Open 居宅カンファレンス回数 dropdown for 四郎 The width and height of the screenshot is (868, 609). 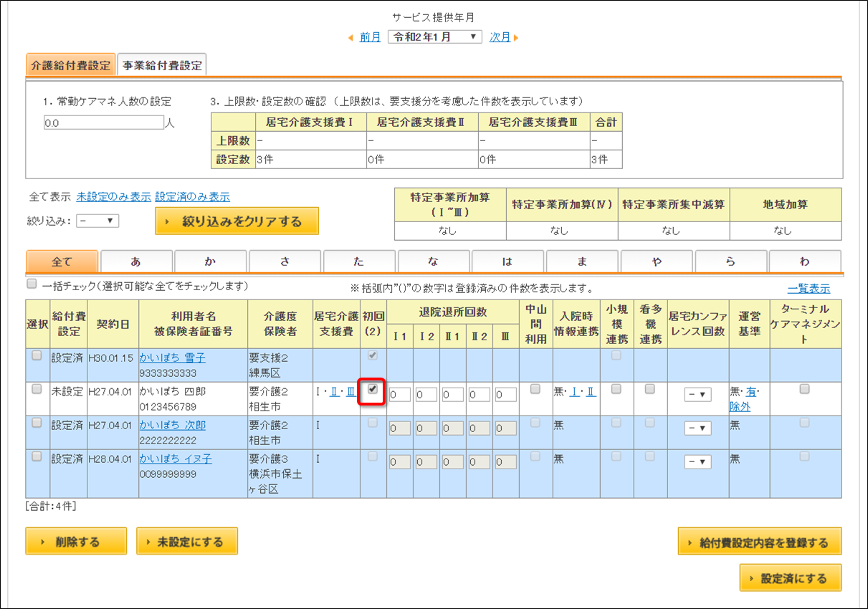(x=697, y=394)
